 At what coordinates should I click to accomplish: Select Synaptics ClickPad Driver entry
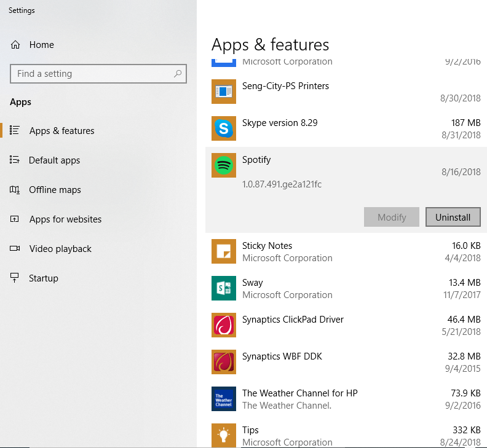(x=346, y=325)
